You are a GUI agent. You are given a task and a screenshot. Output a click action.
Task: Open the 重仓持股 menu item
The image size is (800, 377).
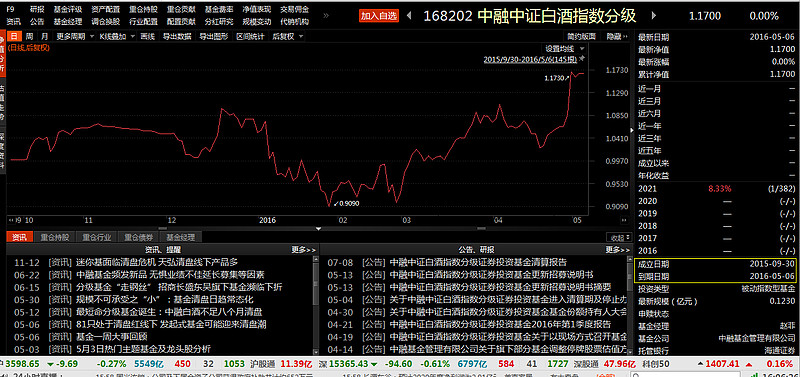coord(143,9)
